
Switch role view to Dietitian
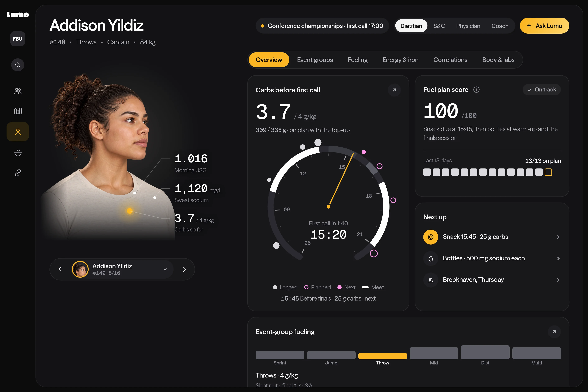[411, 26]
